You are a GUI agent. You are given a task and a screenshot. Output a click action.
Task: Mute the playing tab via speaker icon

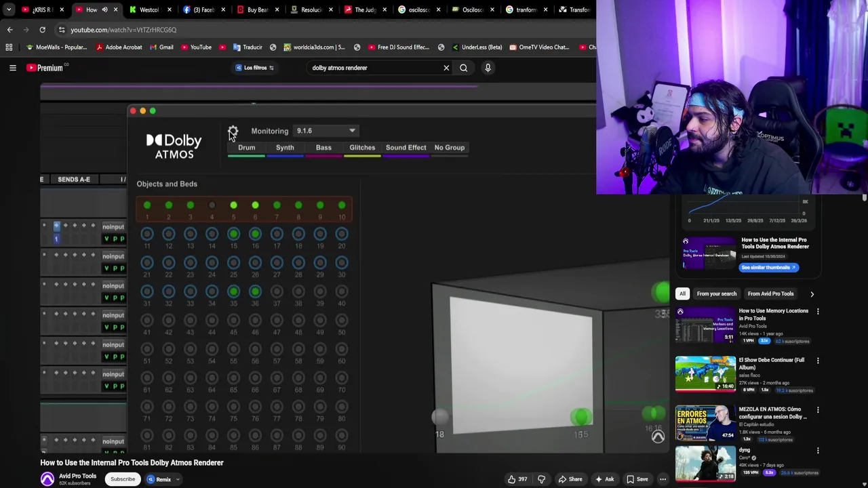pos(104,9)
